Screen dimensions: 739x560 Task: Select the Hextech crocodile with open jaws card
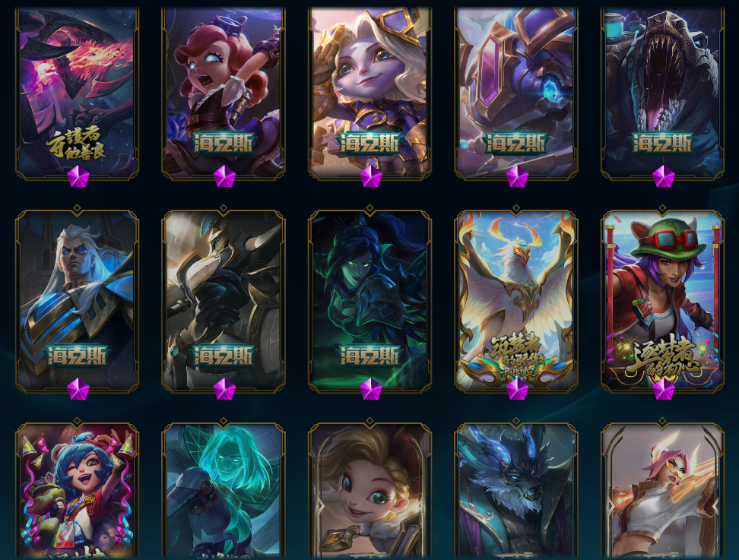[663, 92]
